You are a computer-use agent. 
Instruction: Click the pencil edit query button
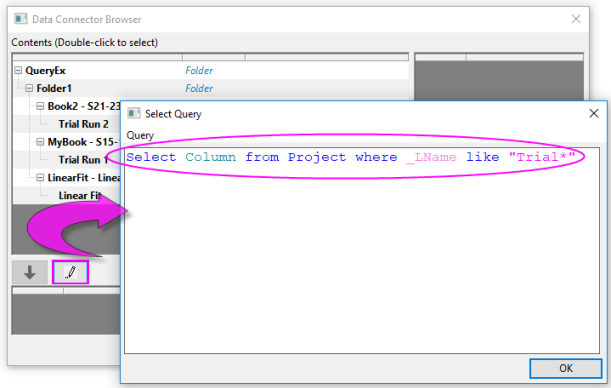coord(71,272)
